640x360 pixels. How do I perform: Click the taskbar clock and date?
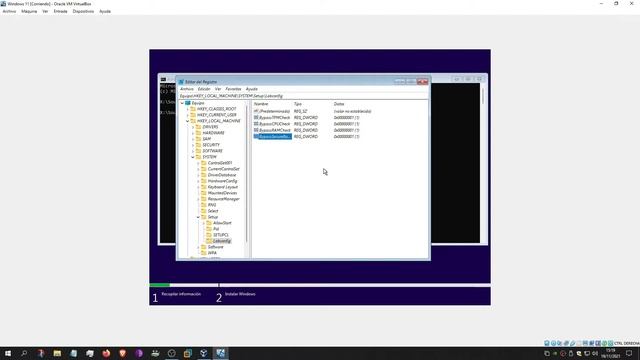(611, 353)
